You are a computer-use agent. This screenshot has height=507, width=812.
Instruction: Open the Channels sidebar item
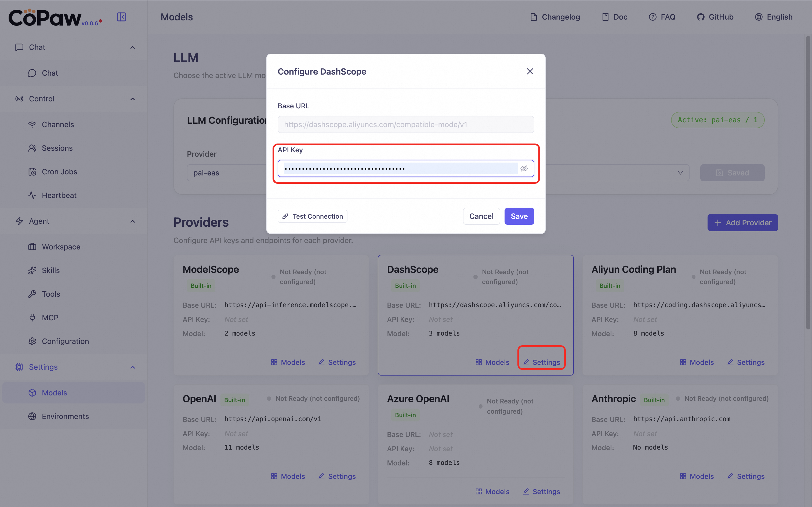click(58, 124)
